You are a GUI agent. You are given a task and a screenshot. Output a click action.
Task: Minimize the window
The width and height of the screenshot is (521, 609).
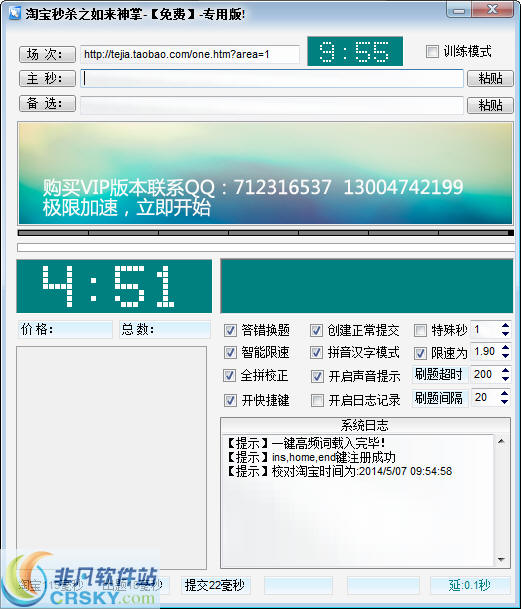[x=459, y=10]
